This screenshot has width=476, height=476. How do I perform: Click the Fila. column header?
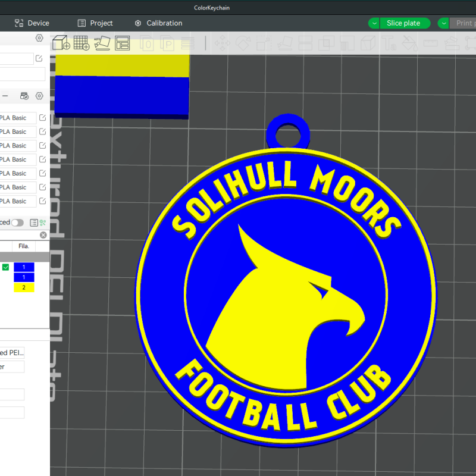(x=24, y=246)
